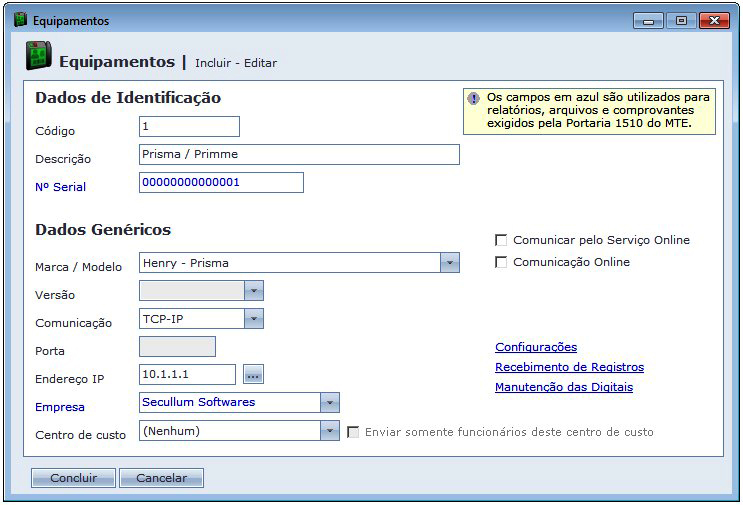Expand the Marca / Modelo dropdown

point(450,263)
